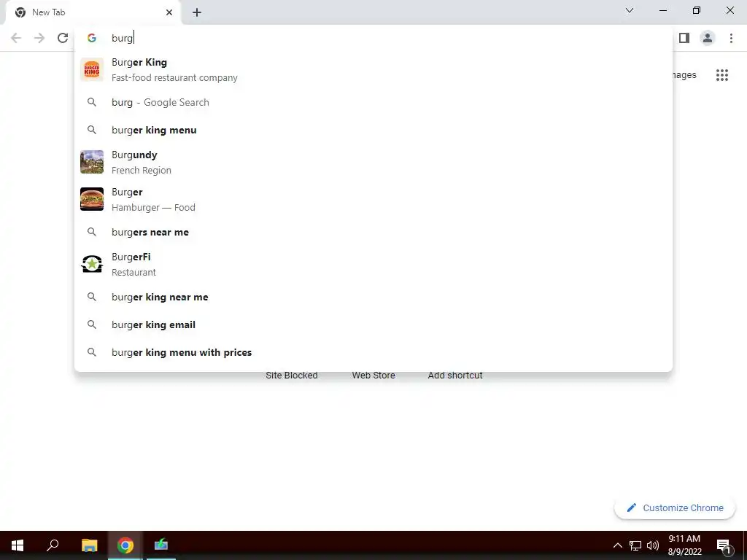
Task: Open the app next to Chrome on taskbar
Action: point(161,545)
